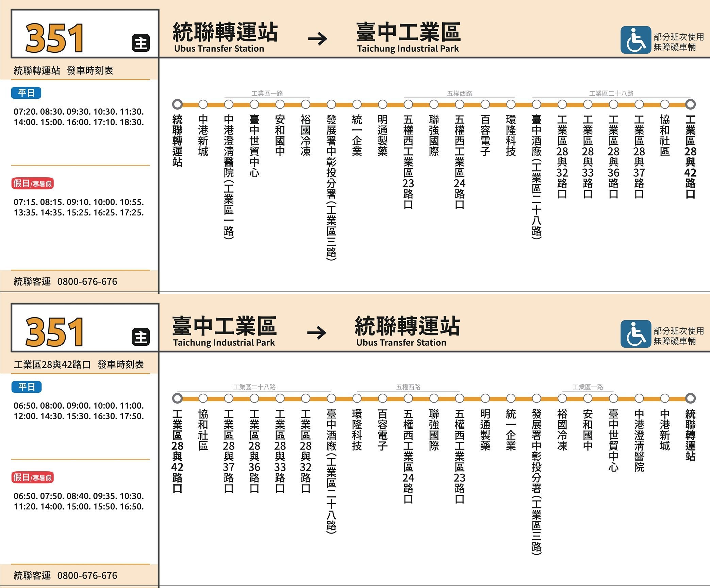Click the stop circle above 明通製藥 on lower route
This screenshot has width=710, height=588.
(x=485, y=398)
